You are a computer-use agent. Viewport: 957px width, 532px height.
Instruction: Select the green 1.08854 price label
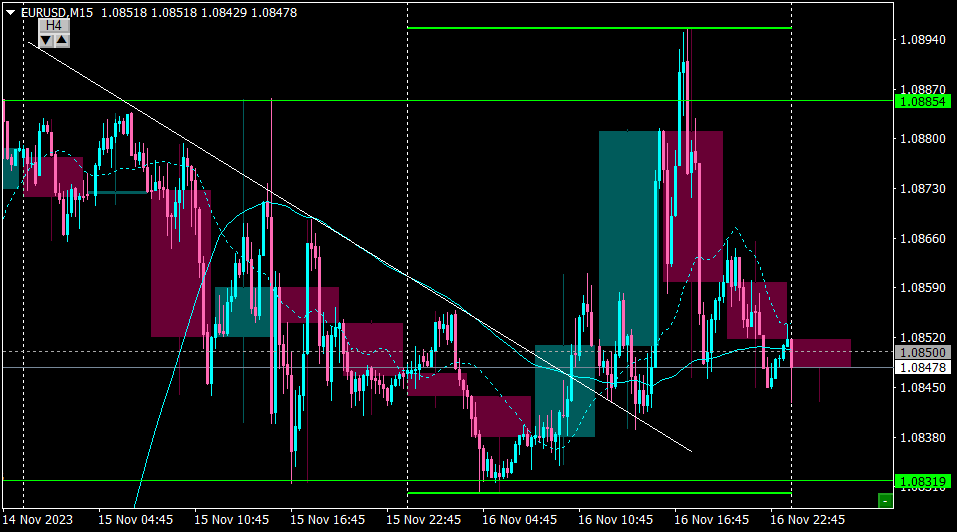click(922, 101)
